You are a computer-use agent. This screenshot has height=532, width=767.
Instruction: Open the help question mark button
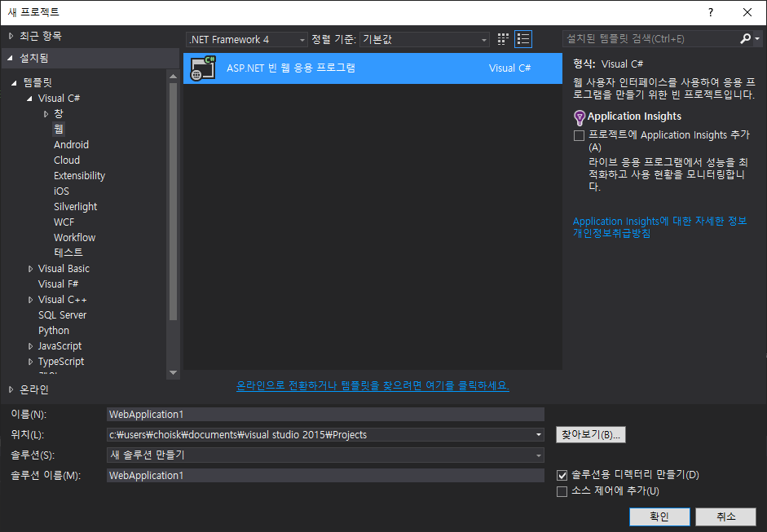(x=711, y=12)
